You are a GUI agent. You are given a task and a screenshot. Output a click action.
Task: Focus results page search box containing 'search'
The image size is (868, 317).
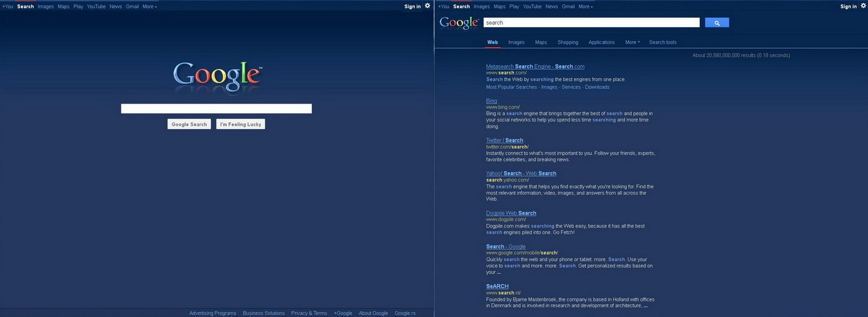(591, 22)
